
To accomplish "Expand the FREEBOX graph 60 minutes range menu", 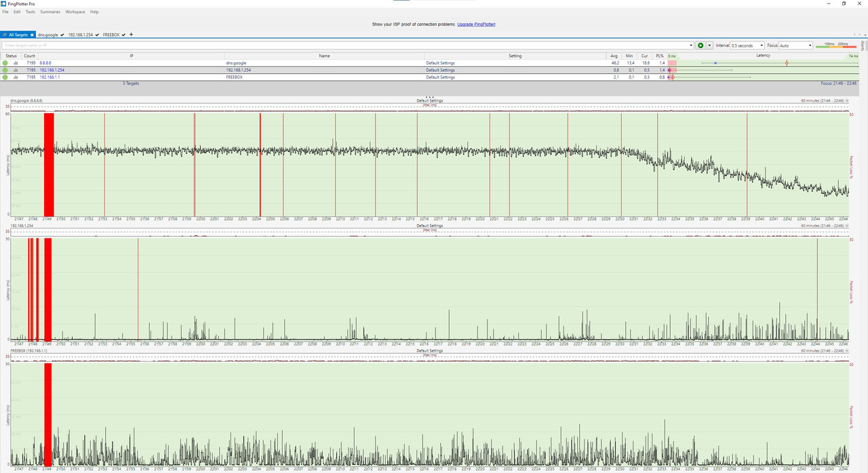I will coord(847,351).
